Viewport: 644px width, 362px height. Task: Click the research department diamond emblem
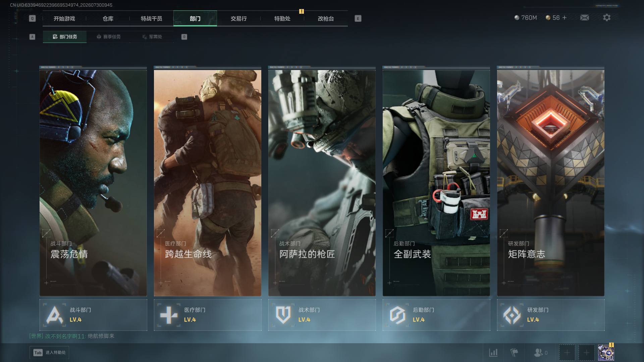[x=512, y=315]
